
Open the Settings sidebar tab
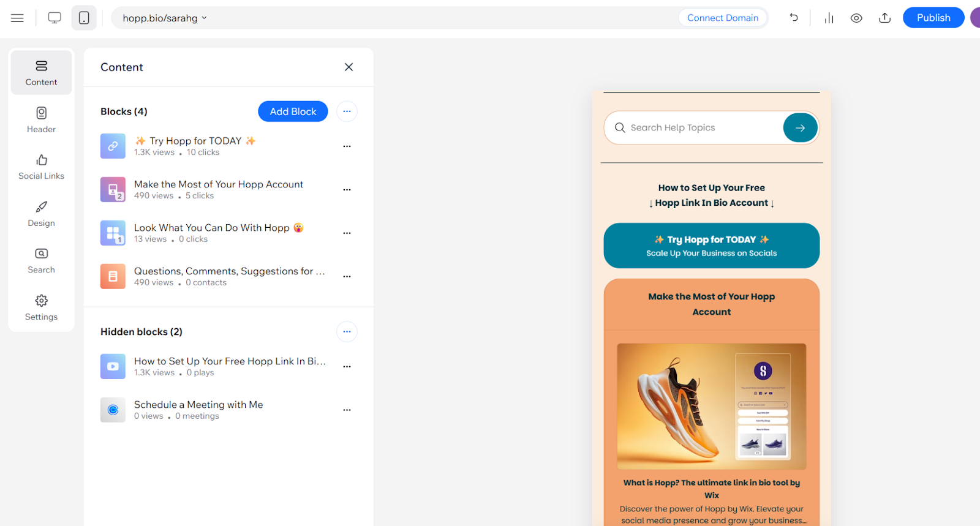[41, 307]
